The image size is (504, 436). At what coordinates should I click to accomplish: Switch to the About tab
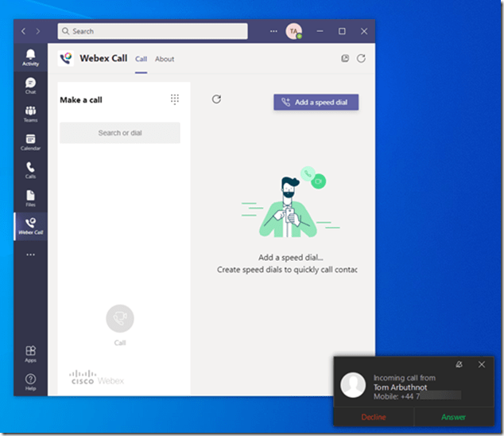pos(165,59)
